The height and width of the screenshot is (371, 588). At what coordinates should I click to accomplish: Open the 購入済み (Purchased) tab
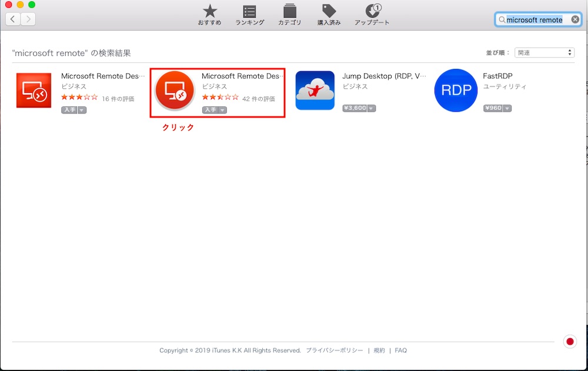click(x=329, y=15)
